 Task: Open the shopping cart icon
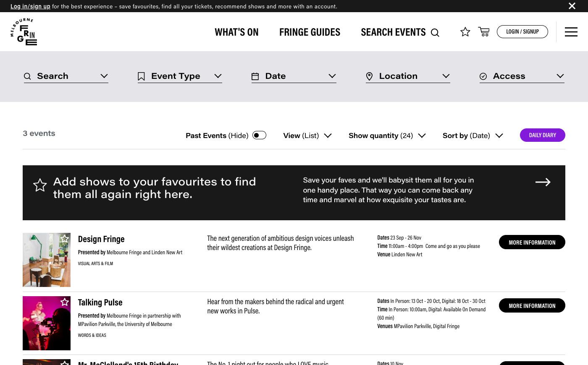click(x=484, y=32)
